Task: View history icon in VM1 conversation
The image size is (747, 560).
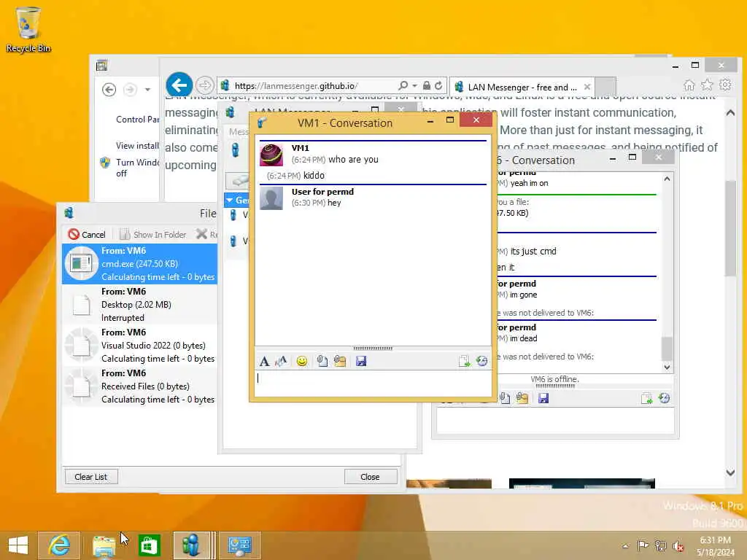Action: 481,362
